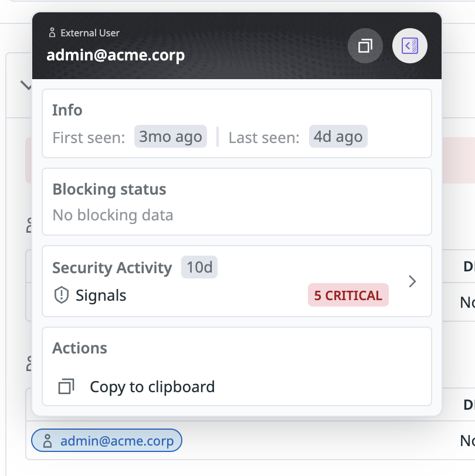Click the External User label
The width and height of the screenshot is (475, 476).
pyautogui.click(x=90, y=33)
